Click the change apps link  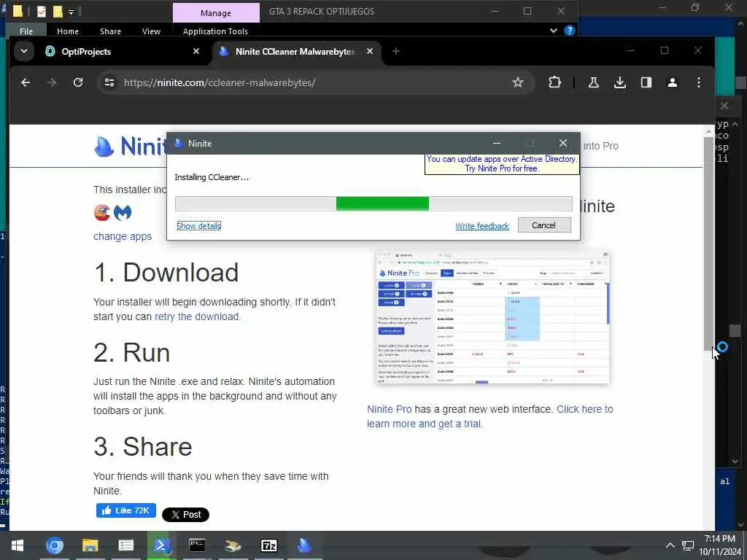(x=123, y=236)
